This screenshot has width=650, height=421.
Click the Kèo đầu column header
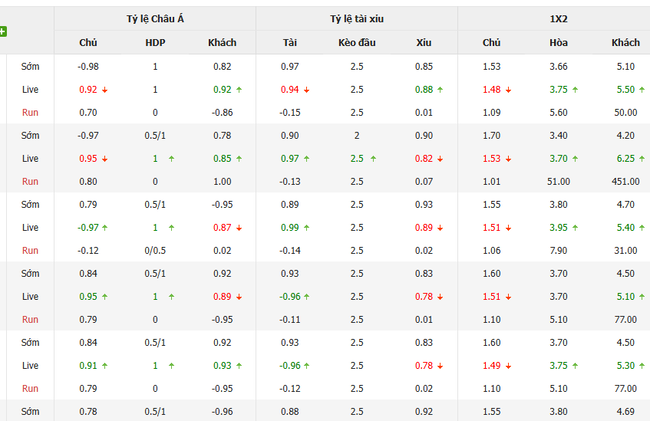[357, 43]
